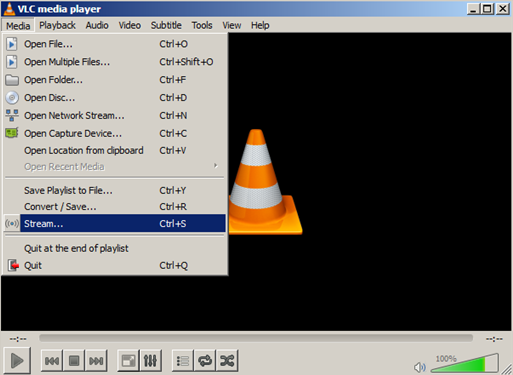Select Convert / Save entry

pos(115,207)
